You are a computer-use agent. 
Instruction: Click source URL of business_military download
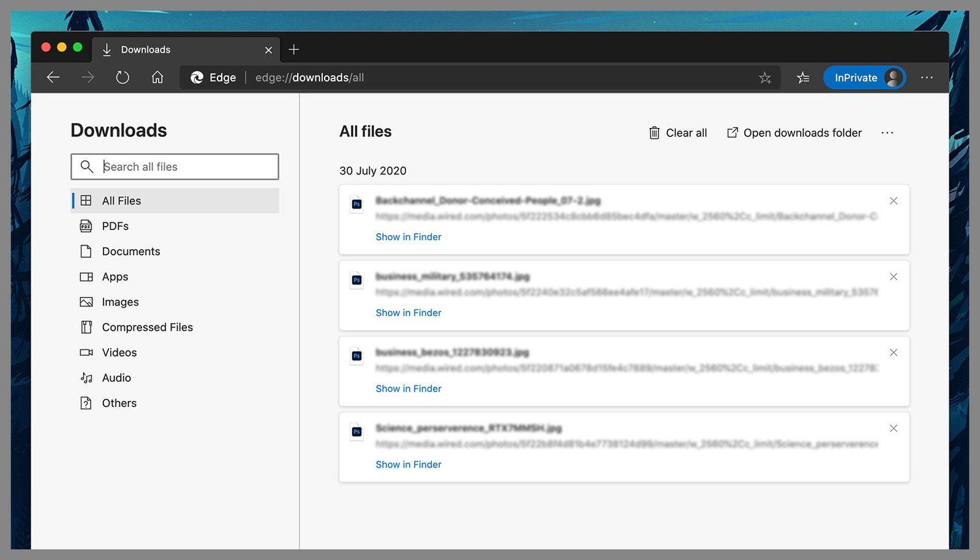[x=627, y=292]
